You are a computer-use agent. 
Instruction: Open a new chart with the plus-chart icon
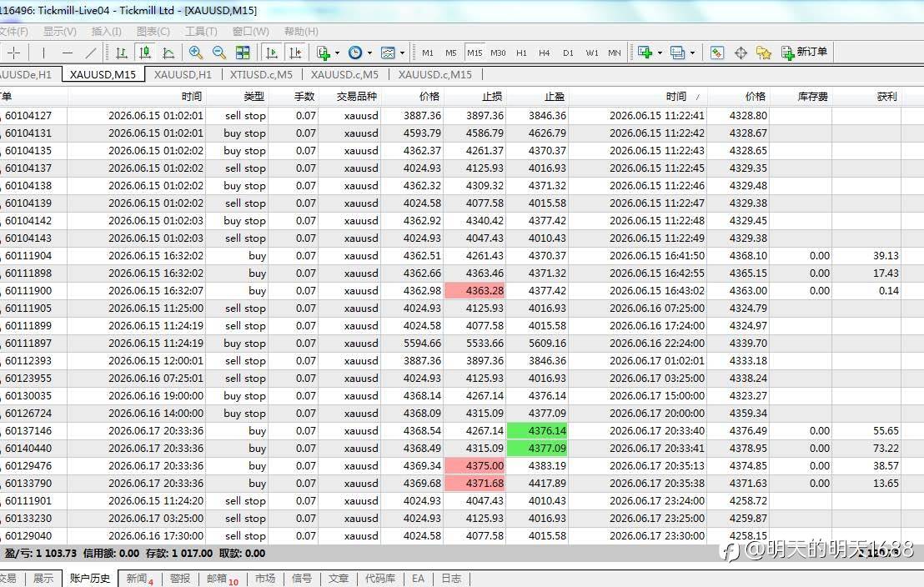[x=645, y=53]
